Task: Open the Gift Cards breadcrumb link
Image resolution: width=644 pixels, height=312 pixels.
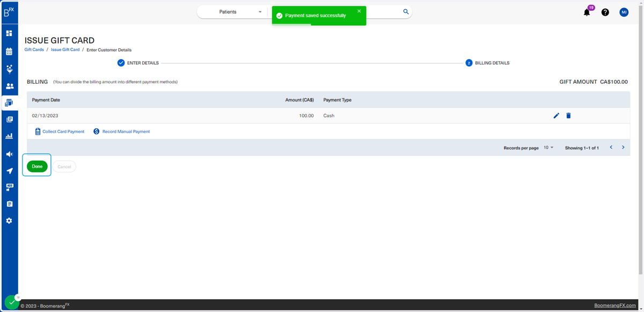Action: (34, 49)
